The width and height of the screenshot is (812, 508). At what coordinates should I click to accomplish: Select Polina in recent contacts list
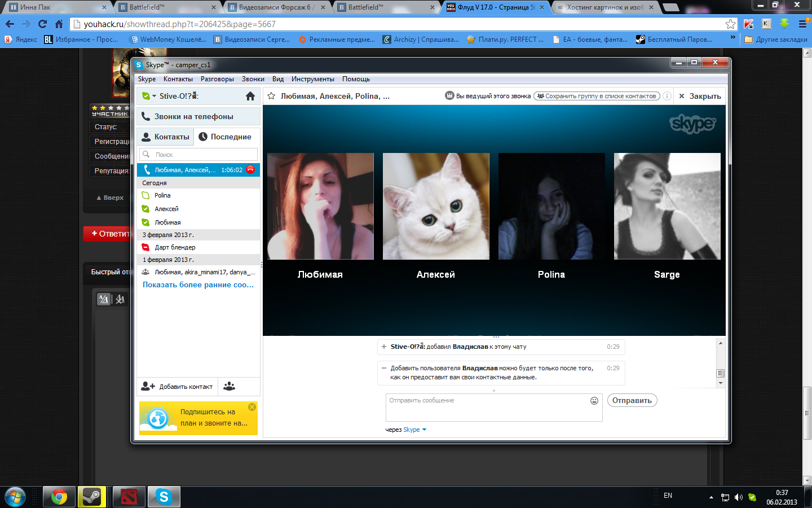(x=198, y=195)
